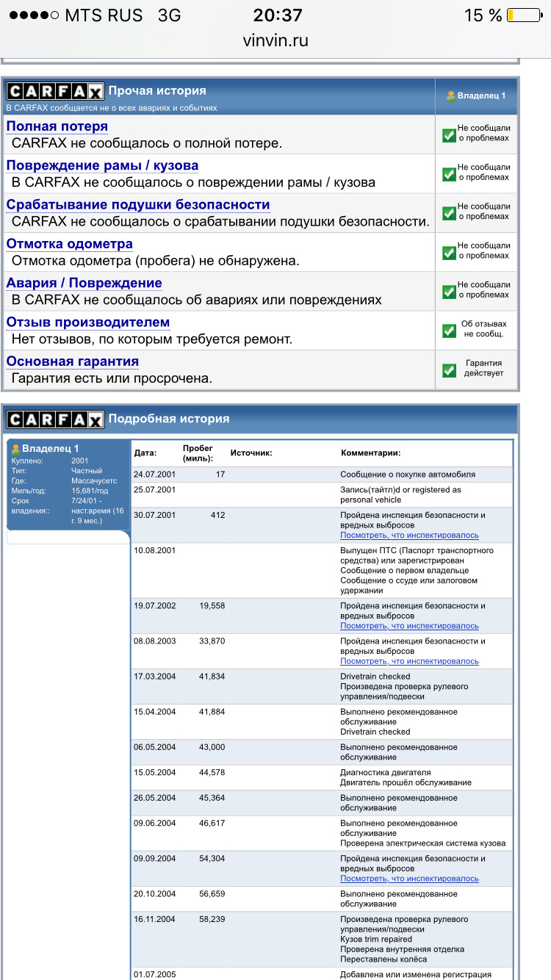Click green checkmark in Авария / Повреждение row
This screenshot has height=980, width=551.
pos(449,292)
